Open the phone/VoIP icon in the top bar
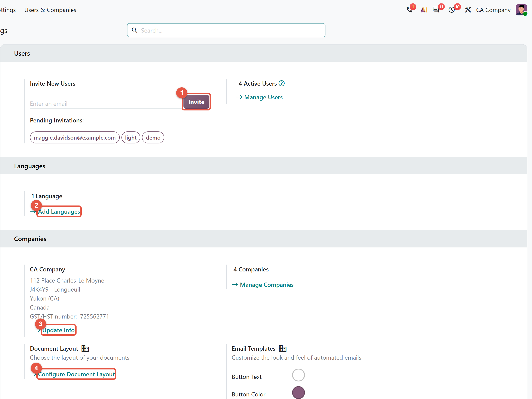The height and width of the screenshot is (399, 532). [x=409, y=10]
